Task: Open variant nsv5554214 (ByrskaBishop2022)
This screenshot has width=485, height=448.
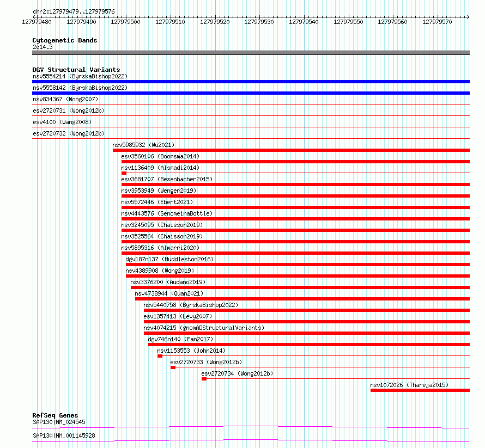Action: click(80, 76)
